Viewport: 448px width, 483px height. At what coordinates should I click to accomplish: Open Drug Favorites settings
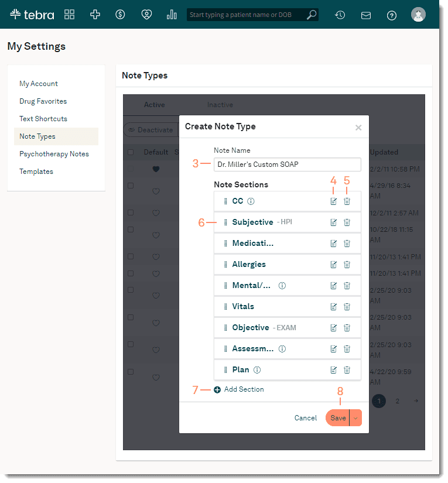coord(43,101)
